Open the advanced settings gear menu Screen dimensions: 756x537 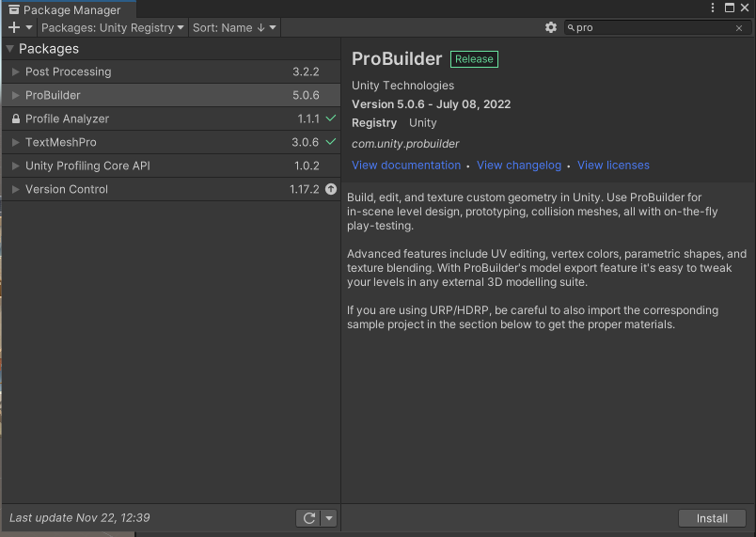click(x=551, y=28)
